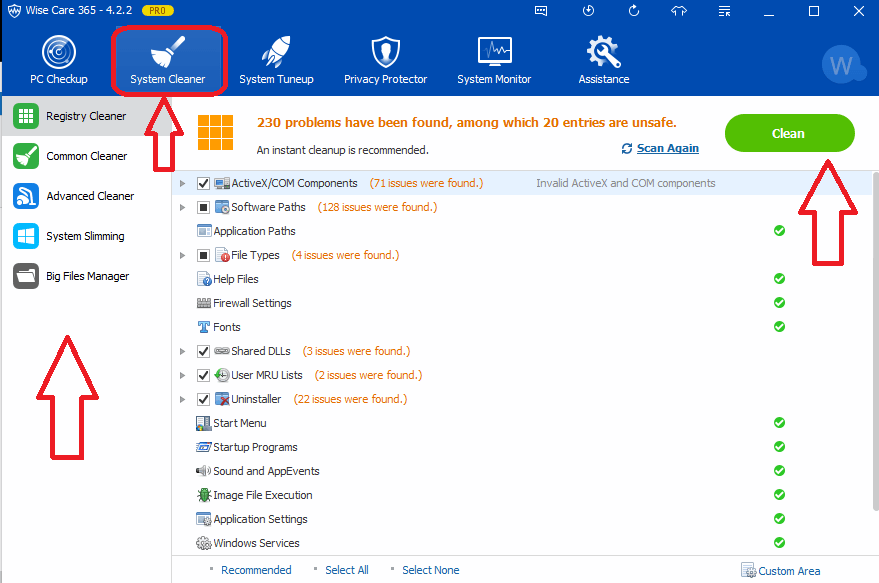Open the PC Checkup radar icon
Screen dimensions: 879x583
pos(59,52)
